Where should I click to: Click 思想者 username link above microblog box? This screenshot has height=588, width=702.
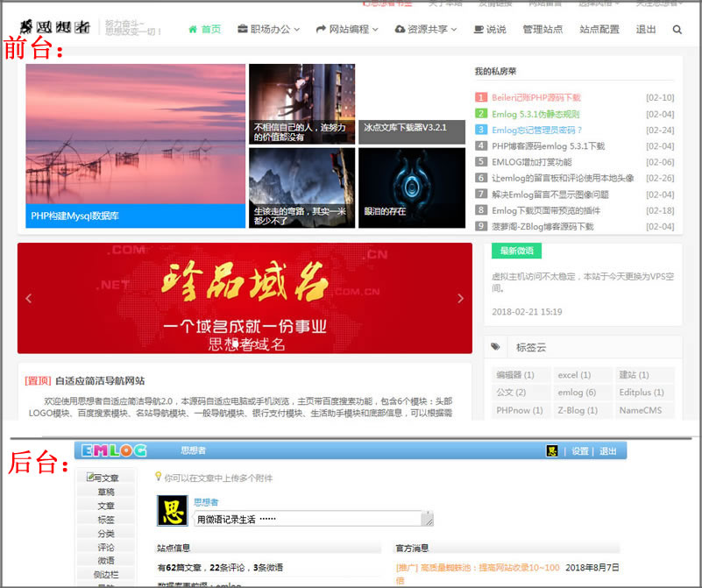[x=206, y=502]
